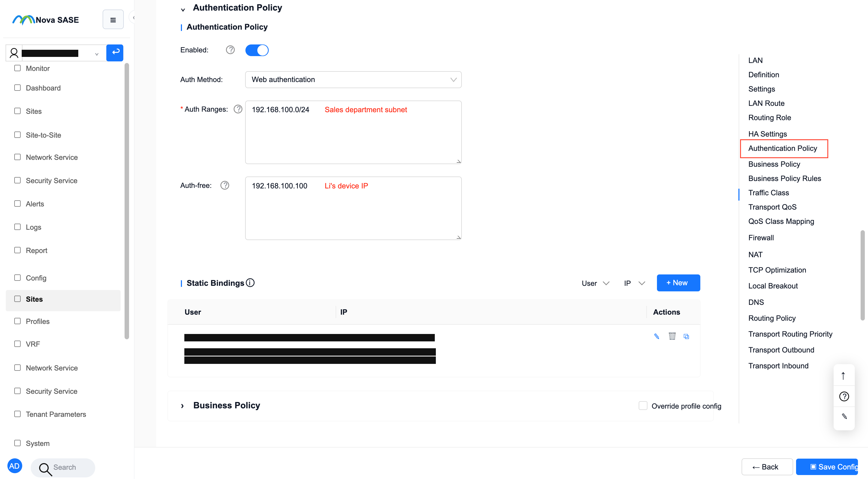This screenshot has width=868, height=479.
Task: Jump to TCP Optimization section
Action: tap(777, 270)
